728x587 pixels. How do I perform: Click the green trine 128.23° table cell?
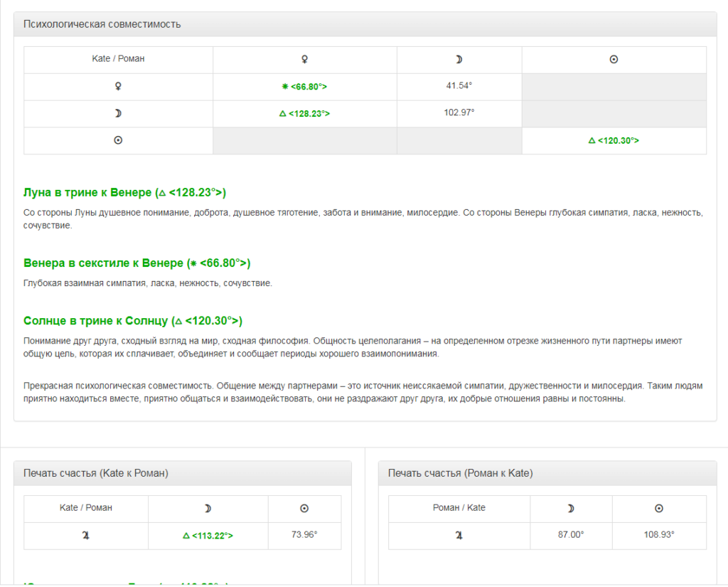point(304,114)
